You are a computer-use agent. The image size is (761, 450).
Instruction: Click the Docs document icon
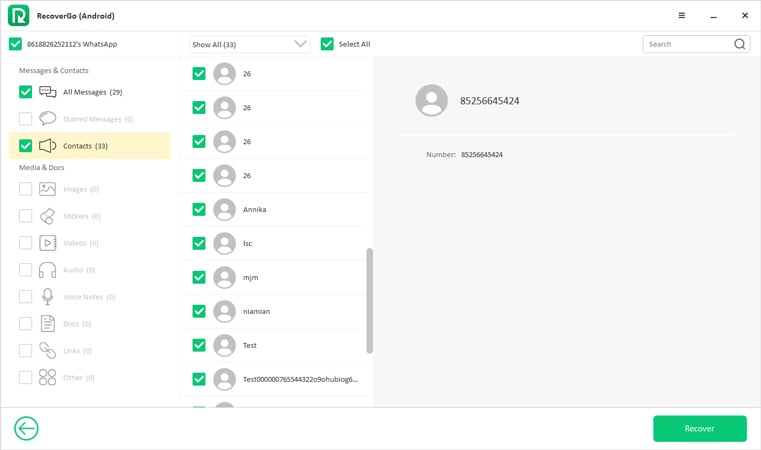tap(48, 323)
